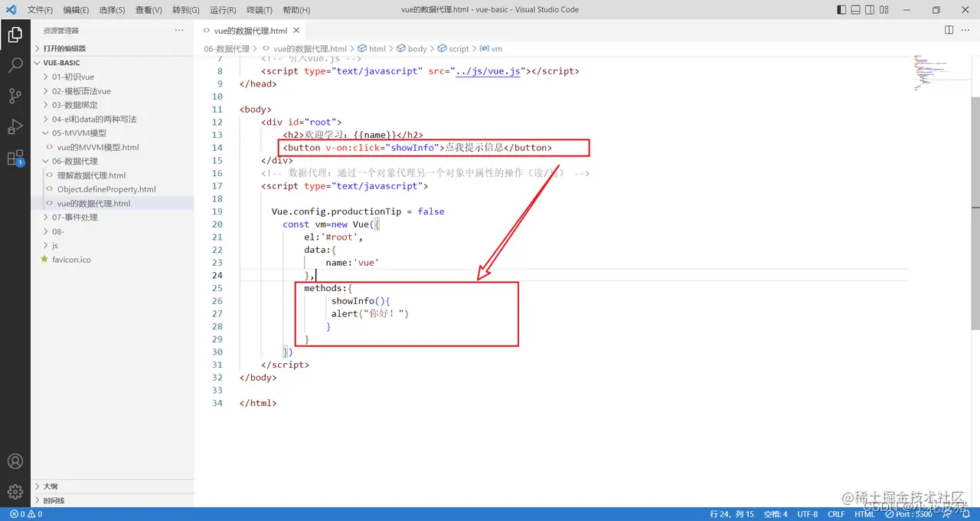Image resolution: width=980 pixels, height=521 pixels.
Task: Open the Accounts menu icon
Action: pyautogui.click(x=15, y=462)
